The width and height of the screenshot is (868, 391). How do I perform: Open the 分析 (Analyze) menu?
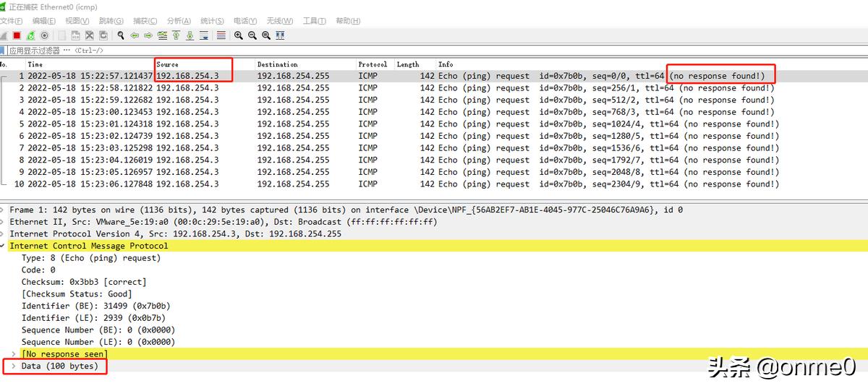[179, 21]
